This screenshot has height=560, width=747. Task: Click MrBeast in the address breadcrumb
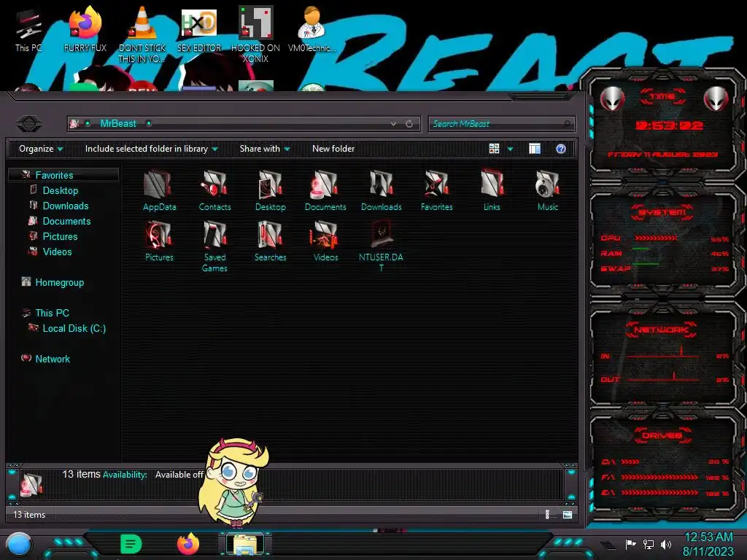pos(118,124)
